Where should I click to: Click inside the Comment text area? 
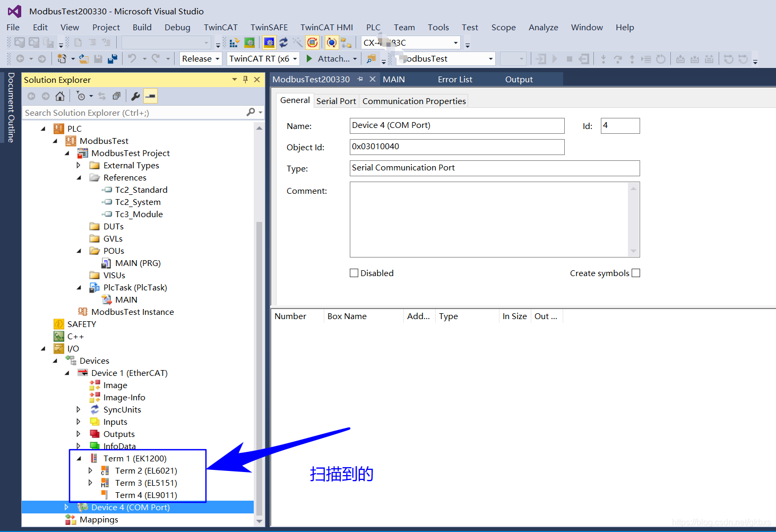(489, 219)
